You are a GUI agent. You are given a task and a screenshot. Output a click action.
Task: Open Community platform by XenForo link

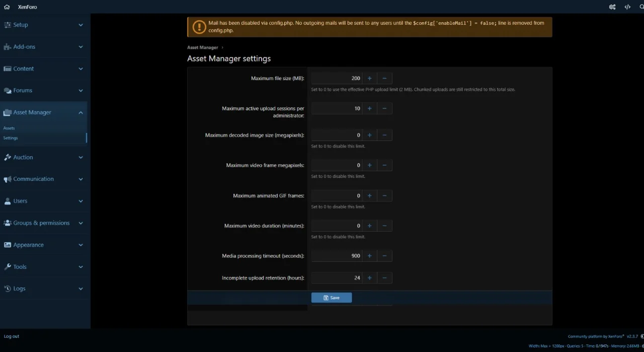coord(596,336)
